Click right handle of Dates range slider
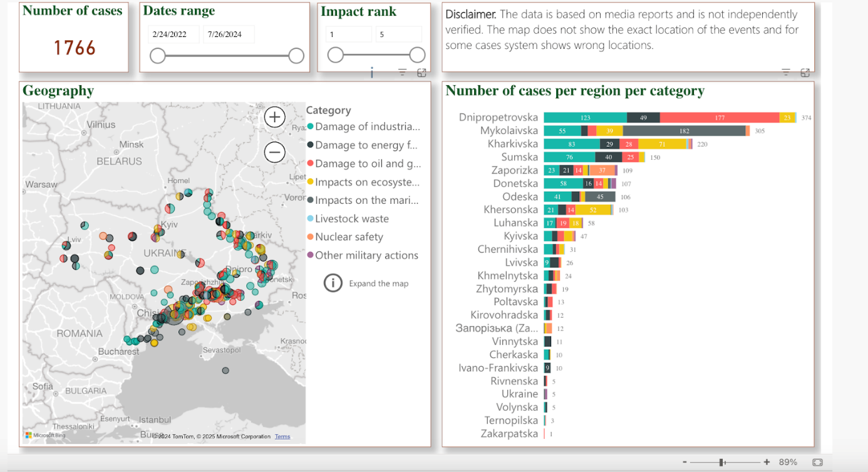 (x=296, y=56)
